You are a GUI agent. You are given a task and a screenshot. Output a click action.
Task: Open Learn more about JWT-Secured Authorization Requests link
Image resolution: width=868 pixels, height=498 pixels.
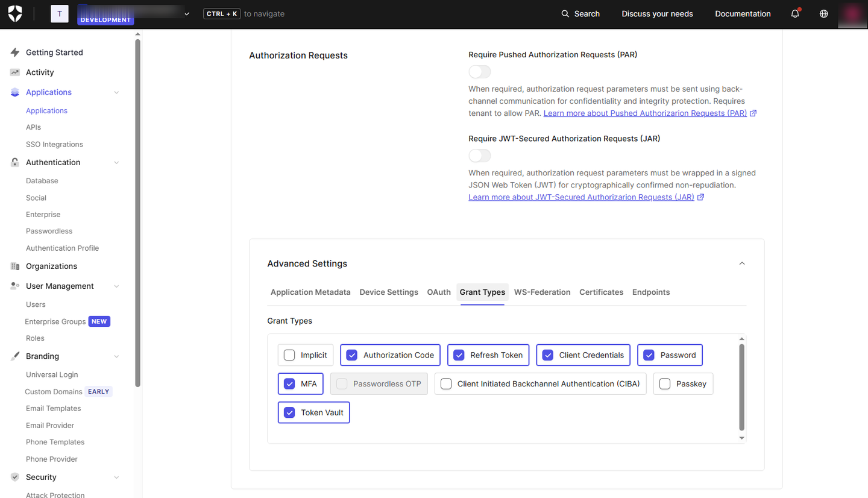(582, 197)
